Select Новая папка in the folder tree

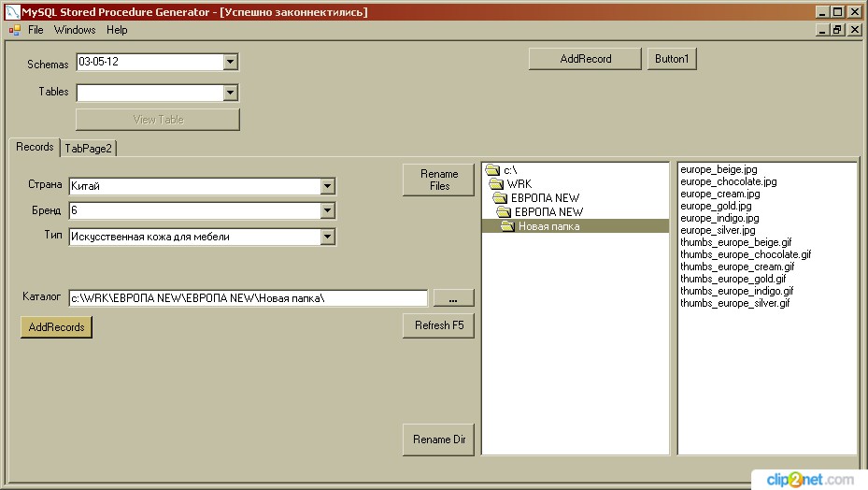pyautogui.click(x=548, y=226)
